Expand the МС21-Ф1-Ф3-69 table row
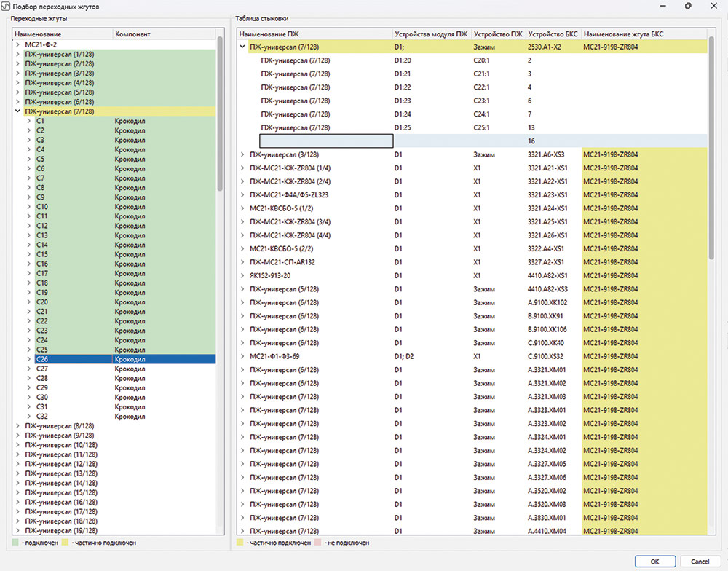 [x=242, y=356]
